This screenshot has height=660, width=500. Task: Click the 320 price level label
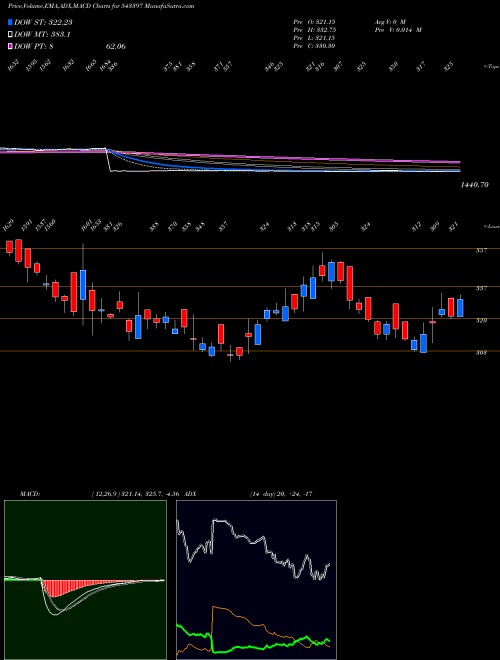click(x=481, y=321)
